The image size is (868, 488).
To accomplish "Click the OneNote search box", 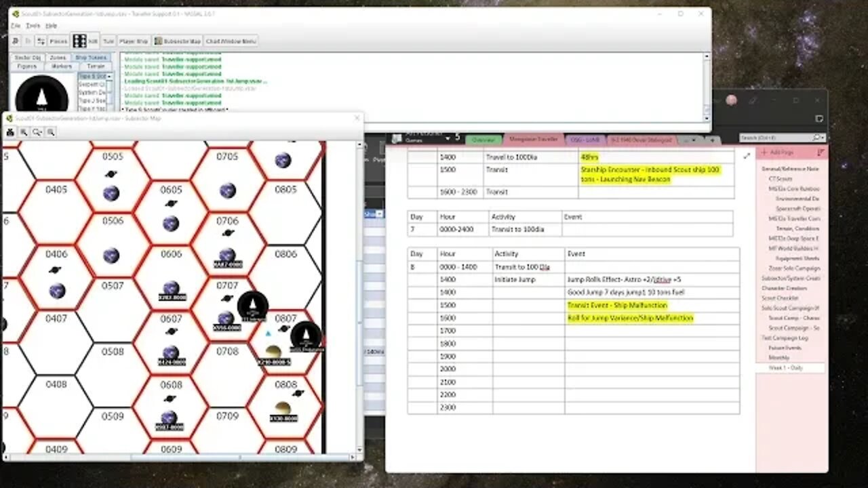I will click(781, 138).
